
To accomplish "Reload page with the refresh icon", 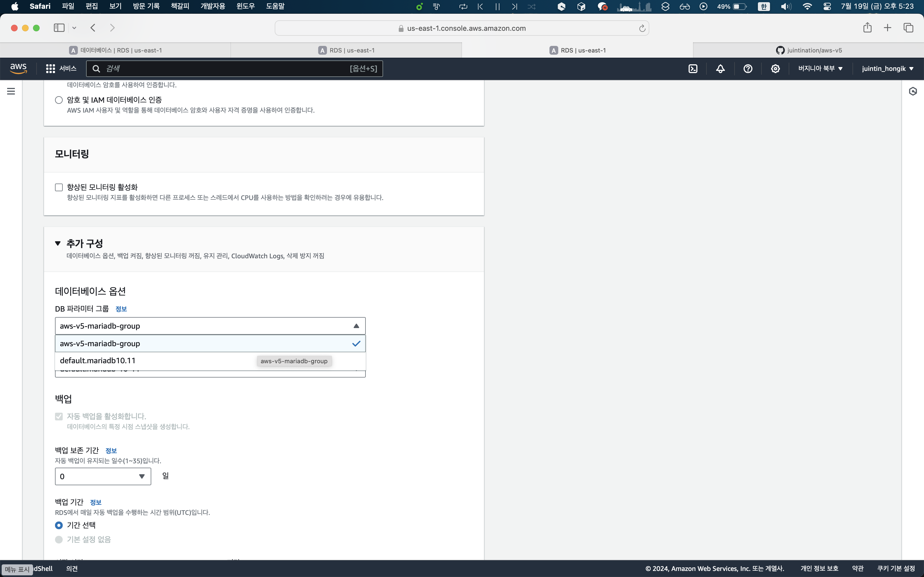I will click(642, 28).
